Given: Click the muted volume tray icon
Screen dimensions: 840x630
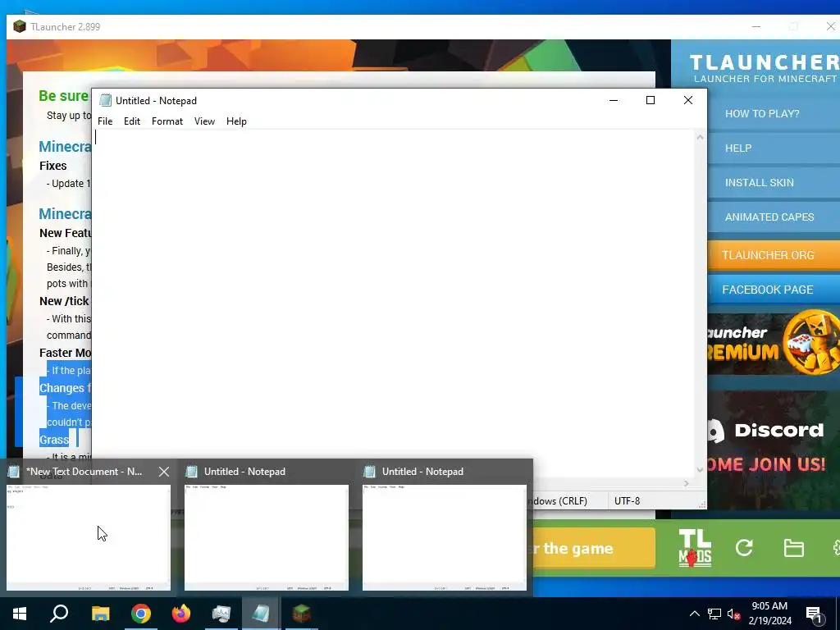Looking at the screenshot, I should click(733, 614).
